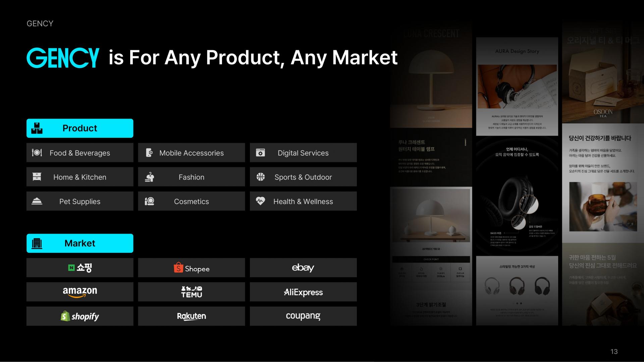The width and height of the screenshot is (644, 362).
Task: Click the GENCY logo in the headline
Action: click(63, 58)
